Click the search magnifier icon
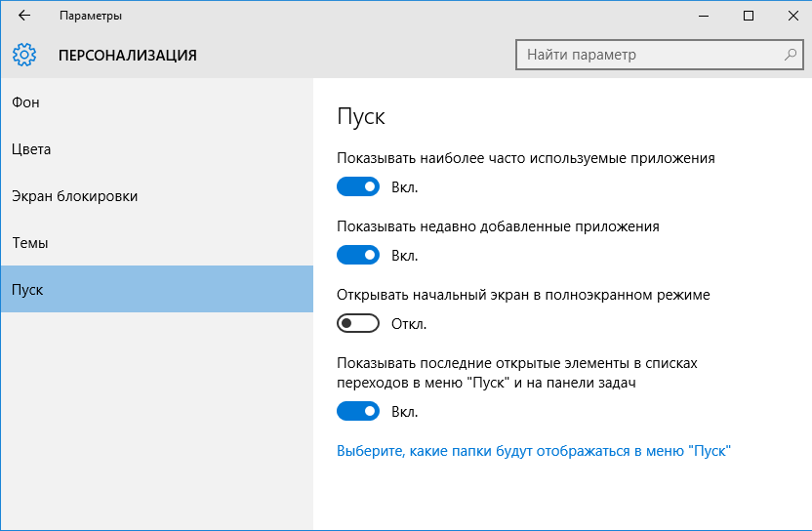Viewport: 812px width, 531px height. click(791, 55)
